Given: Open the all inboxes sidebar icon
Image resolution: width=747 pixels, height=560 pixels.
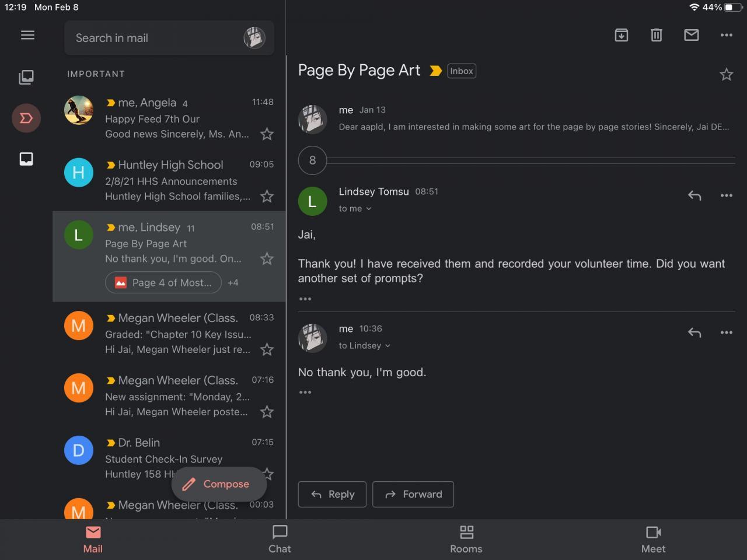Looking at the screenshot, I should tap(26, 77).
